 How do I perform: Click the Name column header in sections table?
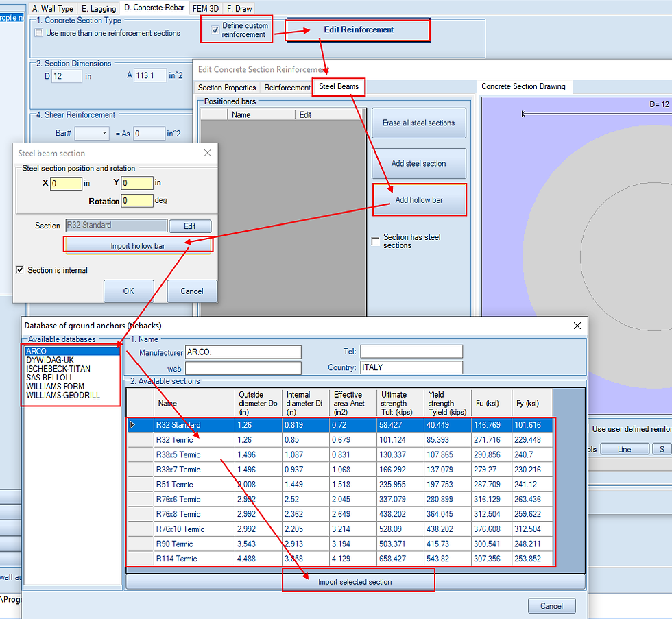tap(194, 403)
